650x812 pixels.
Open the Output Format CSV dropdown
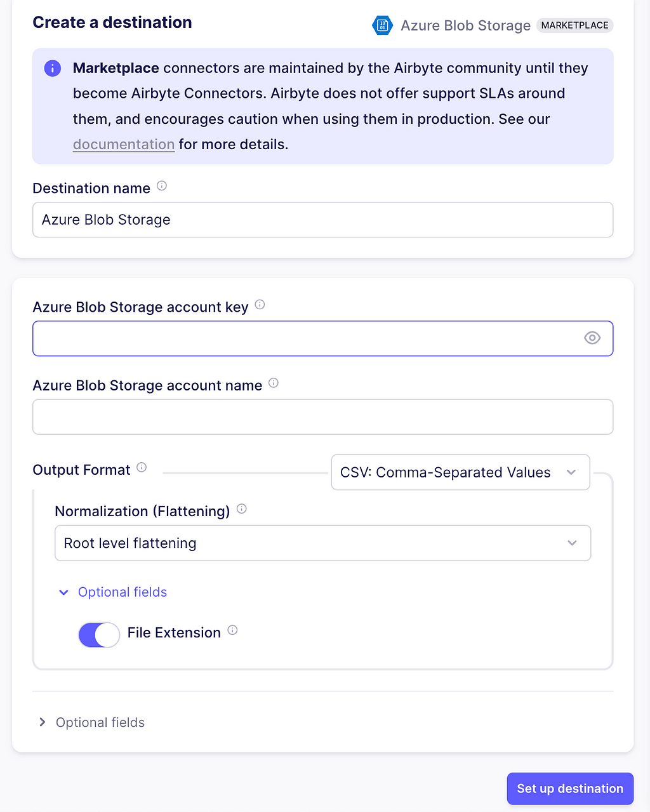tap(460, 472)
